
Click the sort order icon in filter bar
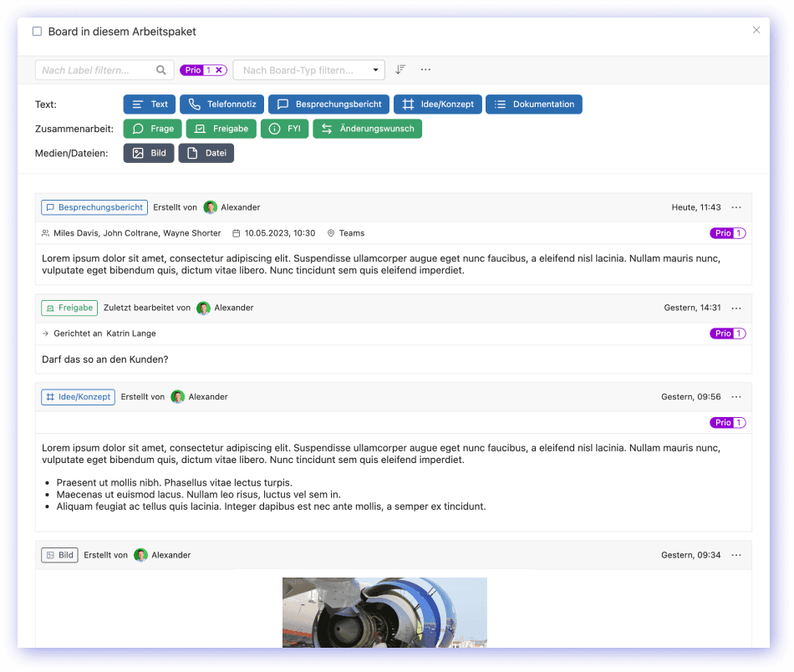tap(401, 70)
